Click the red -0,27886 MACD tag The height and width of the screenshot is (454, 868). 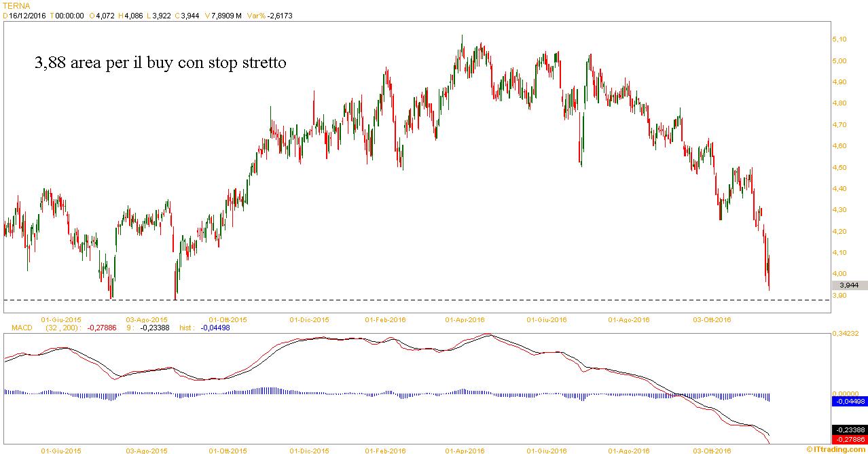(x=850, y=439)
